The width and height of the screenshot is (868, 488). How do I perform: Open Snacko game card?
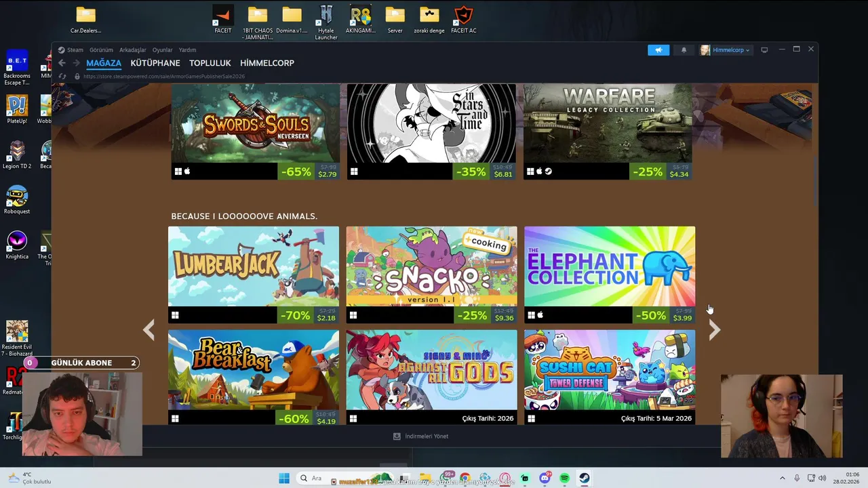pos(431,274)
